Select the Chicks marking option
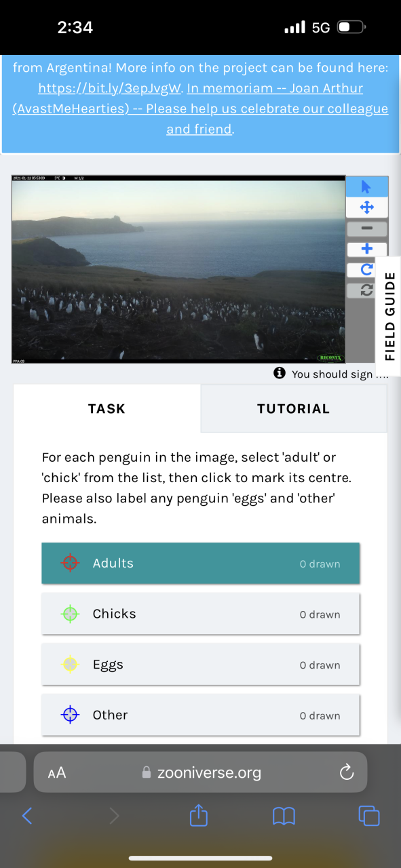The image size is (401, 868). (201, 614)
